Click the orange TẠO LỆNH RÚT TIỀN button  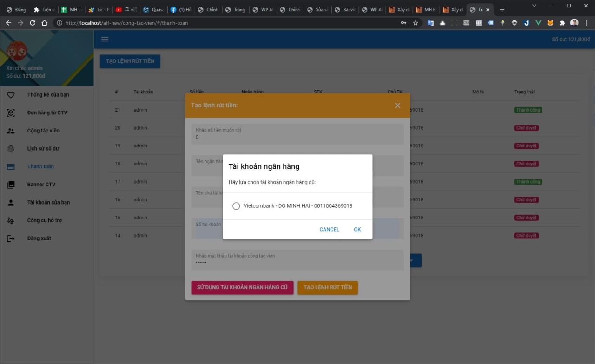point(327,287)
